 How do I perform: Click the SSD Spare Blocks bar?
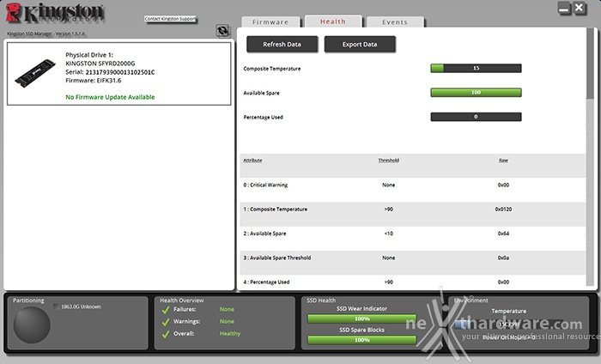[x=361, y=340]
